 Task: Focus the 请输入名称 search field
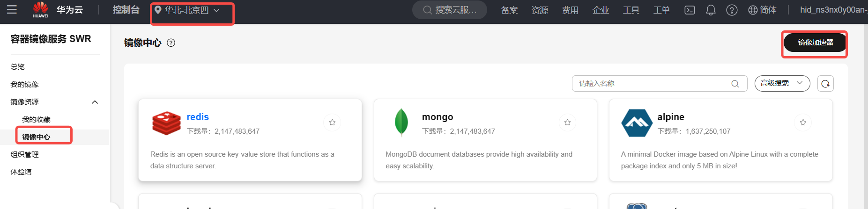[x=660, y=84]
